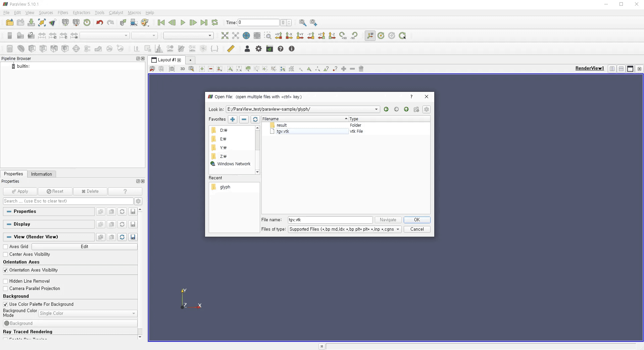
Task: Click the Reset Camera icon
Action: (225, 36)
